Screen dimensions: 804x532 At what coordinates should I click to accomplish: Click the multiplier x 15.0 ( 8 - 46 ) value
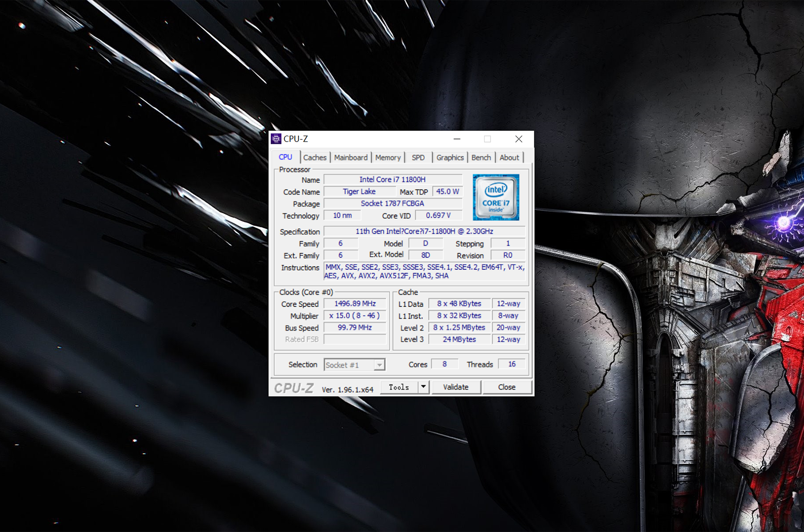[x=355, y=315]
